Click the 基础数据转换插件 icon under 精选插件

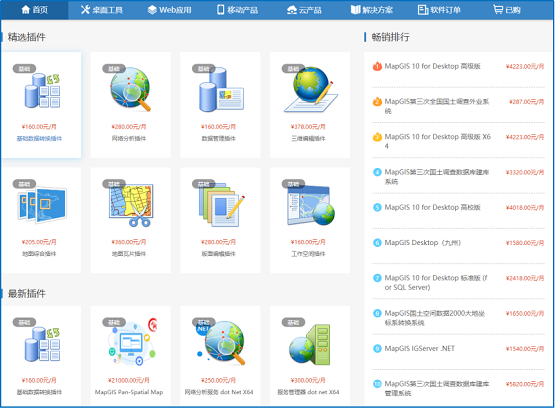coord(42,90)
